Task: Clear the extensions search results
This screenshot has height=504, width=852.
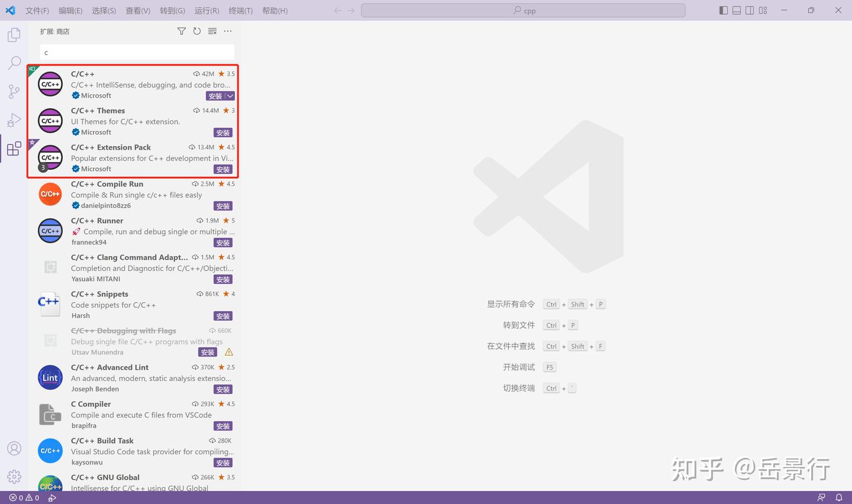Action: click(212, 31)
